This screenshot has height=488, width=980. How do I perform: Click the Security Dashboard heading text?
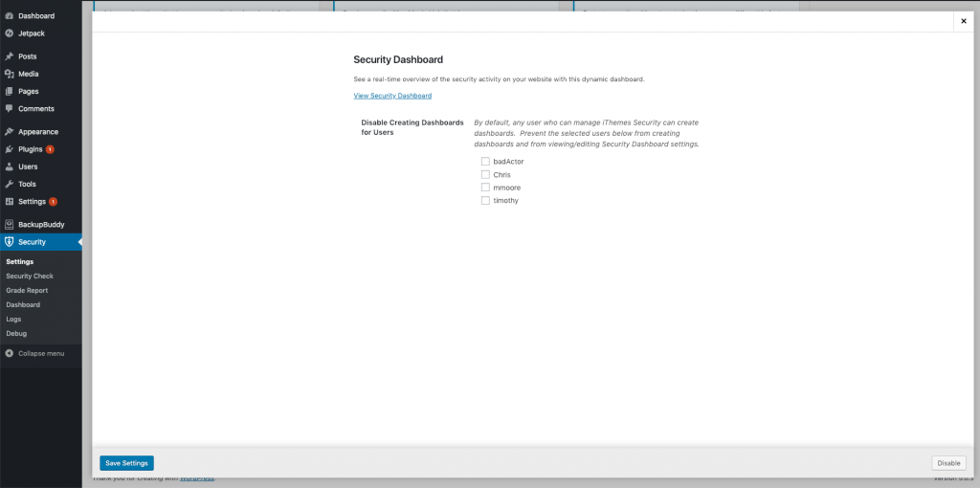(398, 60)
